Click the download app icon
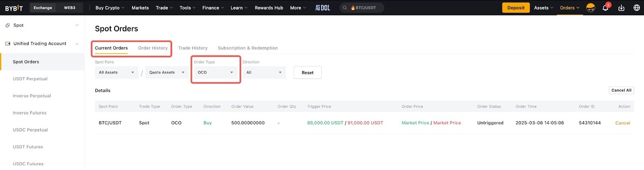 (x=621, y=8)
